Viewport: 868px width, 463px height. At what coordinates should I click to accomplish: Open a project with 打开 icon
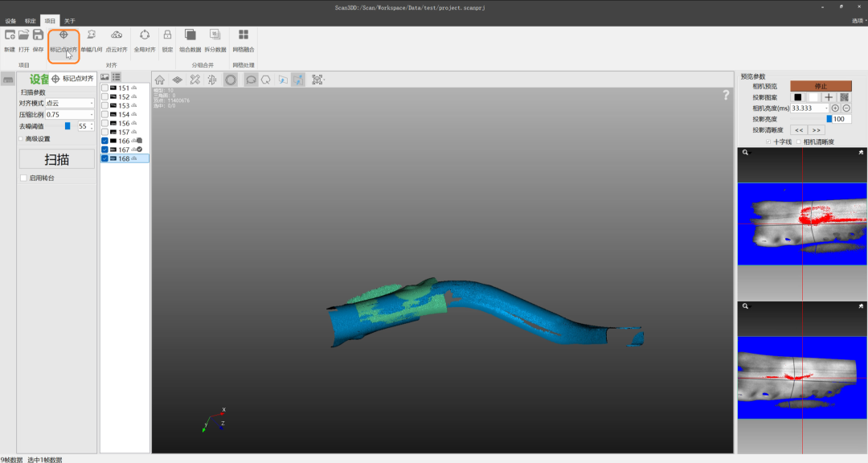tap(24, 35)
